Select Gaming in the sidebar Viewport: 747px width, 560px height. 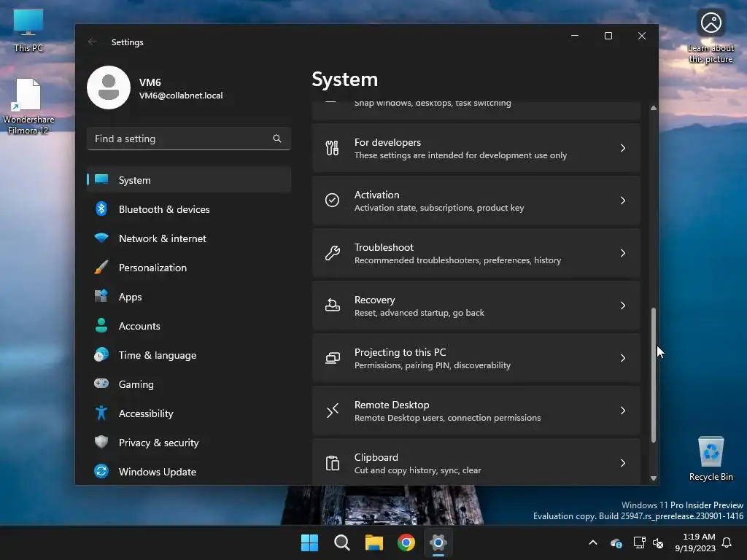[x=189, y=384]
